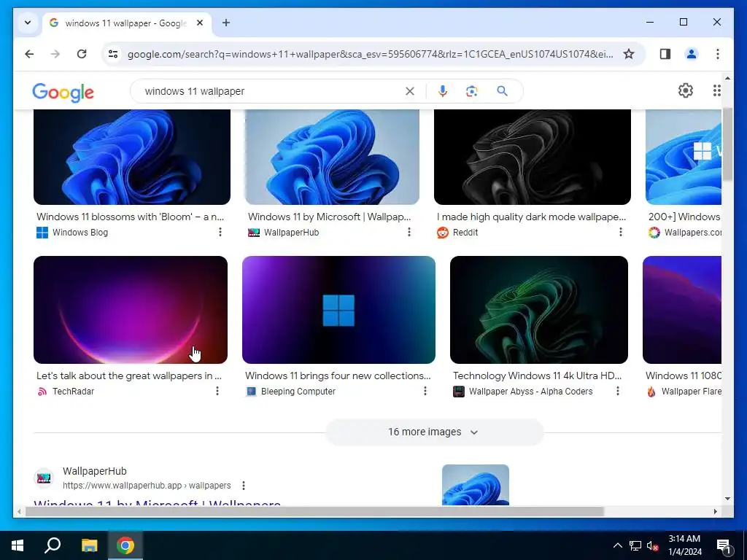Viewport: 747px width, 560px height.
Task: Click the horizontal scrollbar thumb
Action: pos(314,511)
